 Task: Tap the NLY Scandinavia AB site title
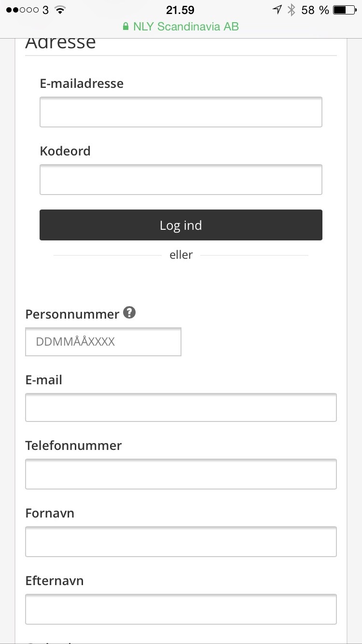pyautogui.click(x=186, y=27)
